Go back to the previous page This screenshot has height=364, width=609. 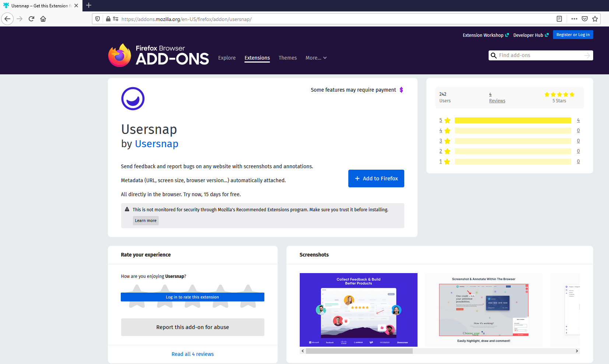click(7, 19)
